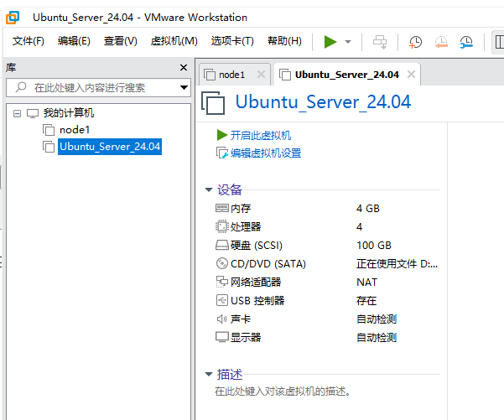Click the revert to snapshot icon

441,42
